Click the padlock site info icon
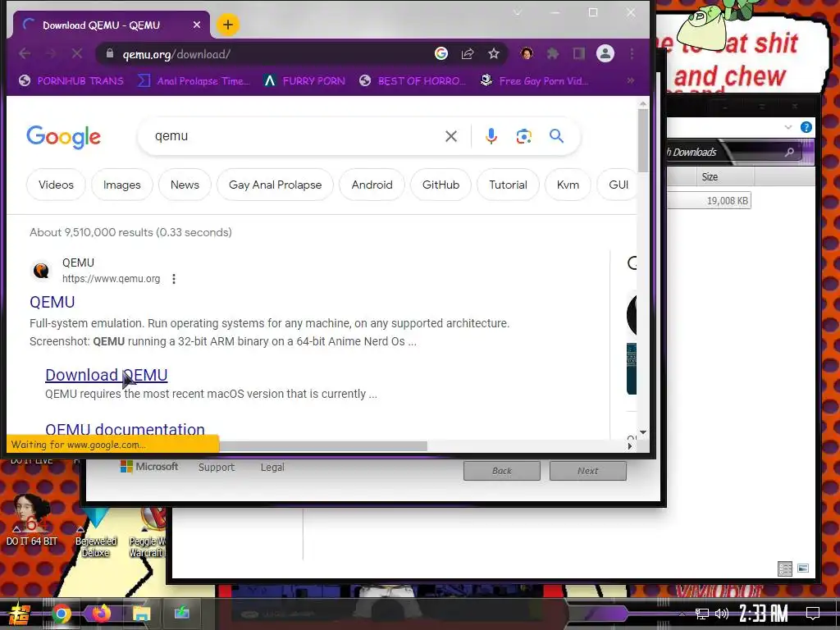The width and height of the screenshot is (840, 630). click(110, 53)
